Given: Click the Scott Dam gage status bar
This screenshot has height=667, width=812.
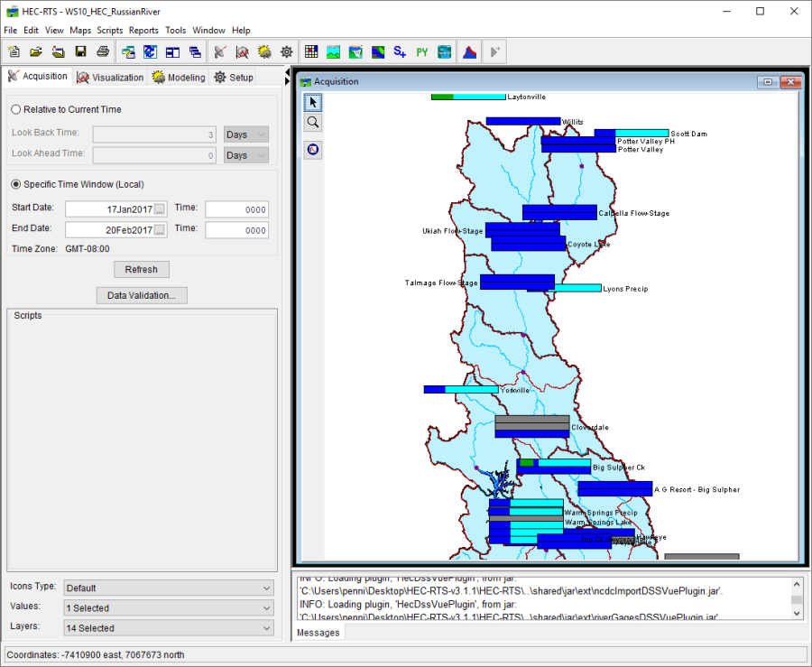Looking at the screenshot, I should click(x=632, y=133).
